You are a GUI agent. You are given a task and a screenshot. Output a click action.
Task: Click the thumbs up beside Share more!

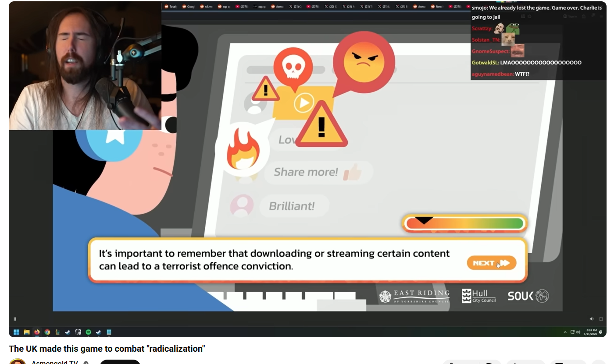tap(352, 173)
